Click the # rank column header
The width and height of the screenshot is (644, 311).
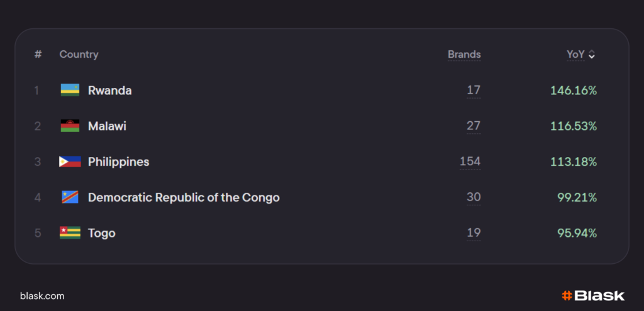(38, 55)
